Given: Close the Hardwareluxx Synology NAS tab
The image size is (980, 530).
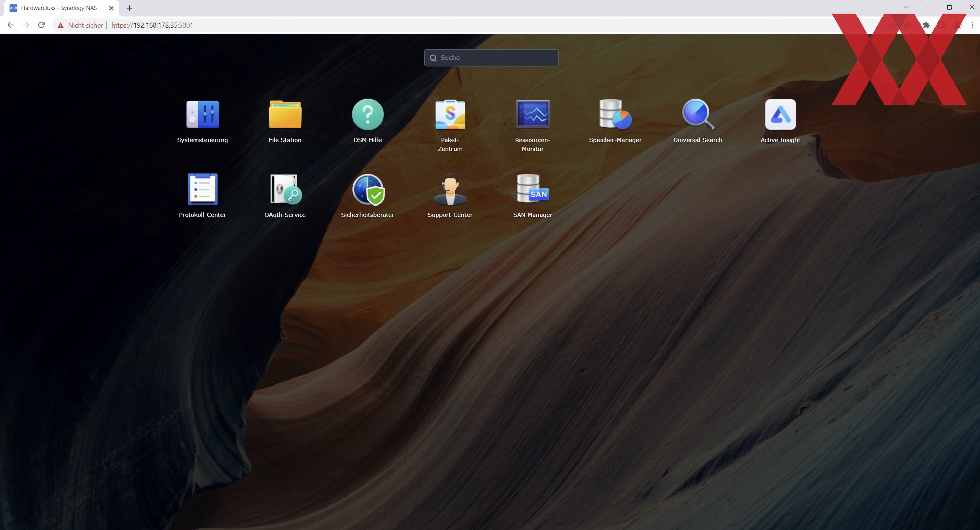Looking at the screenshot, I should (x=111, y=8).
